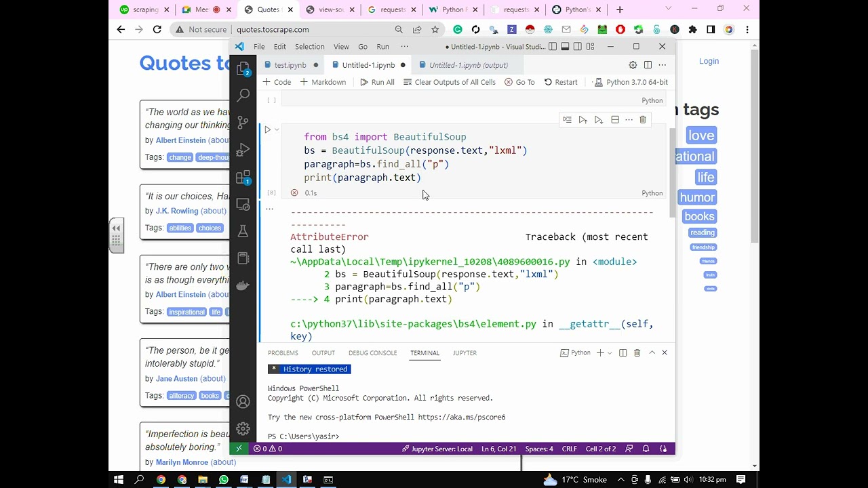Open the JUPYTER panel tab
The image size is (868, 488).
click(465, 353)
